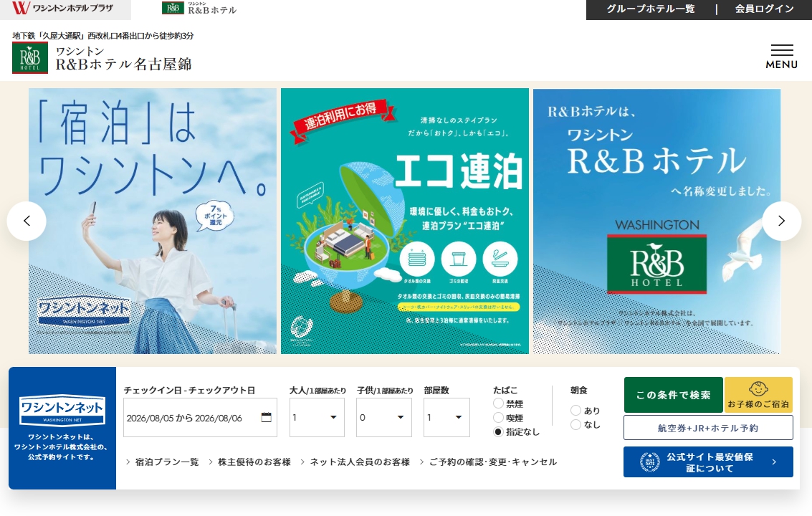Open the 子供 children per room dropdown

pos(384,417)
